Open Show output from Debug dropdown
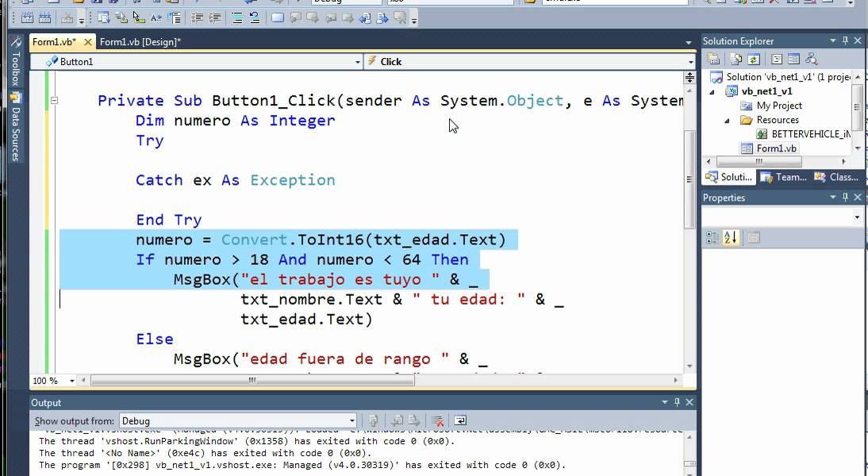The image size is (868, 476). (351, 420)
